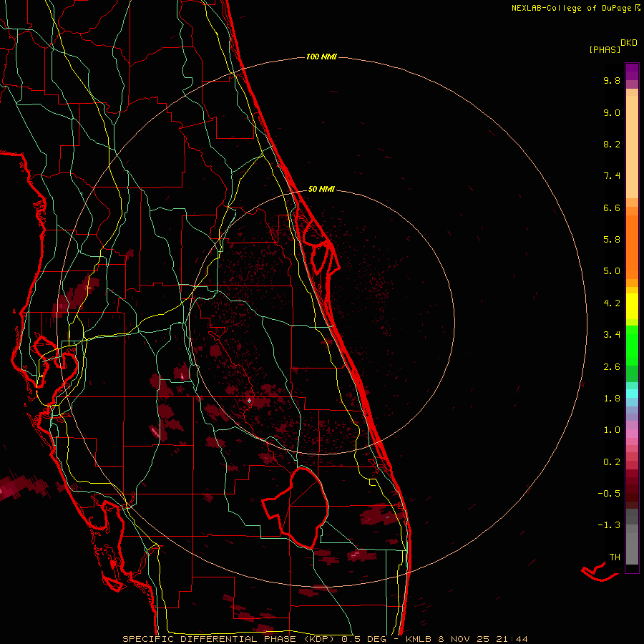Click the 100 NMI range ring label

click(321, 57)
